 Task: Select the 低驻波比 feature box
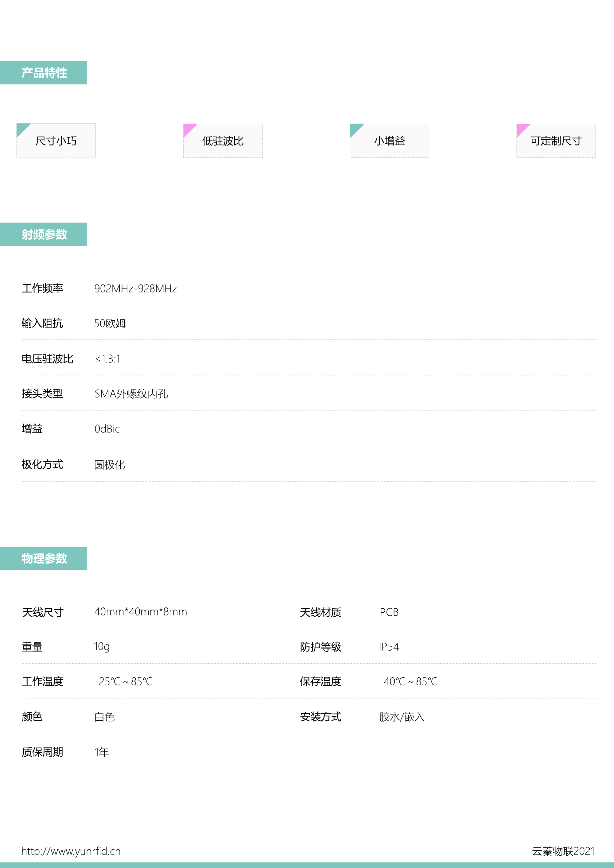pyautogui.click(x=223, y=141)
